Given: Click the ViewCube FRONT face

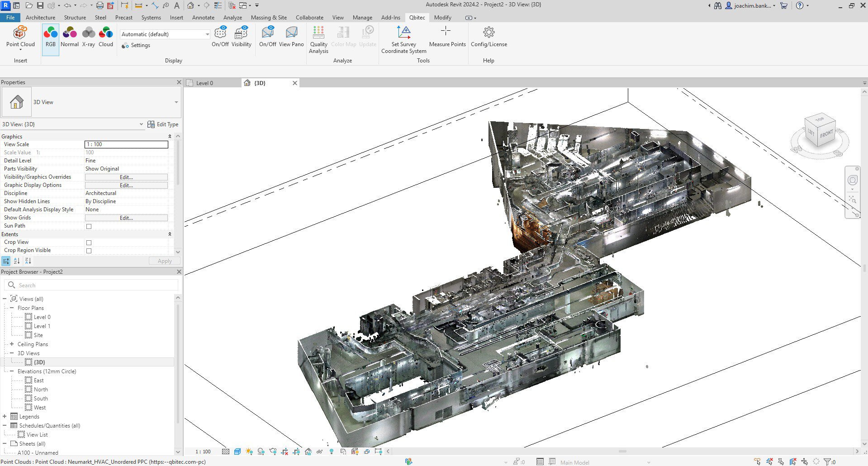Looking at the screenshot, I should 826,134.
